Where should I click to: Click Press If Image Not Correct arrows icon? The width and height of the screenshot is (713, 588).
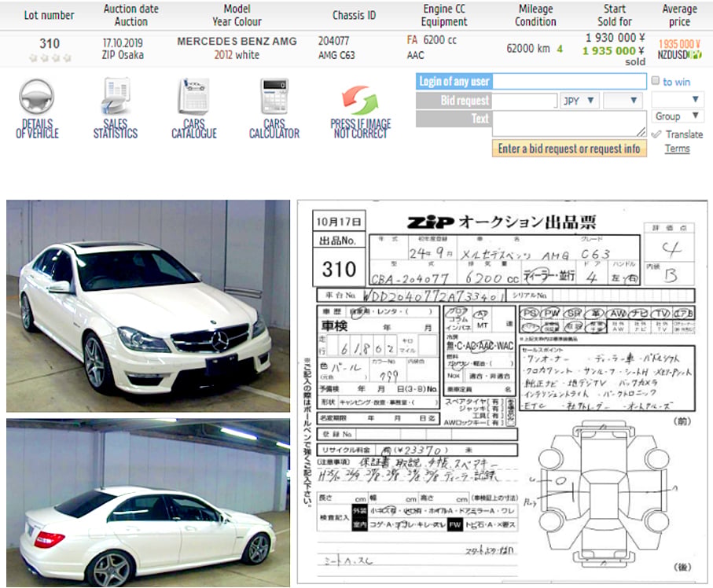pos(360,100)
